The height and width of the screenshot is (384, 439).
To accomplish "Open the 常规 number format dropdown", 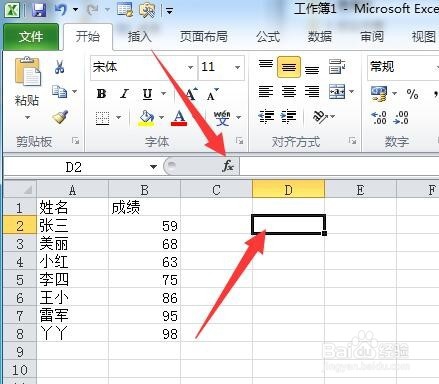I will [x=437, y=68].
